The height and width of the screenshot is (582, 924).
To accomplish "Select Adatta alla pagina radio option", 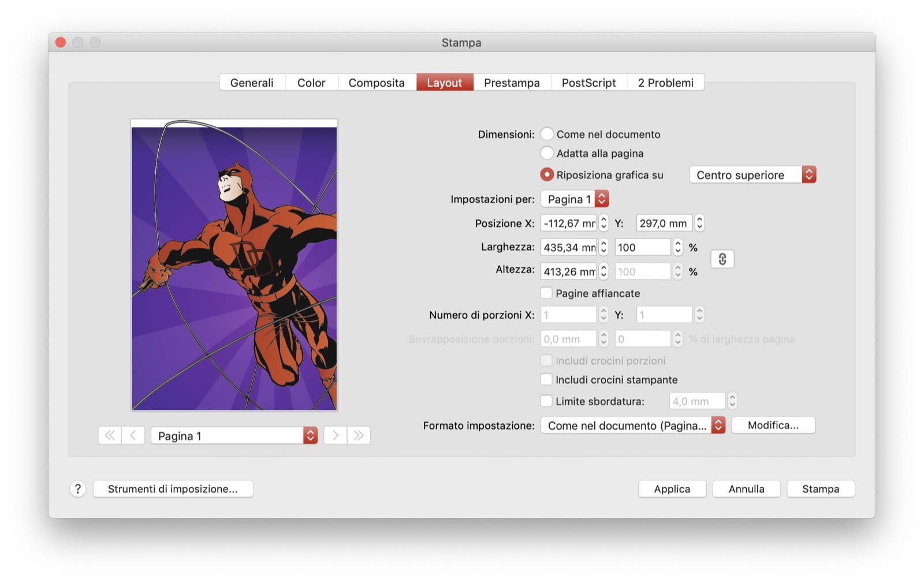I will pos(547,153).
